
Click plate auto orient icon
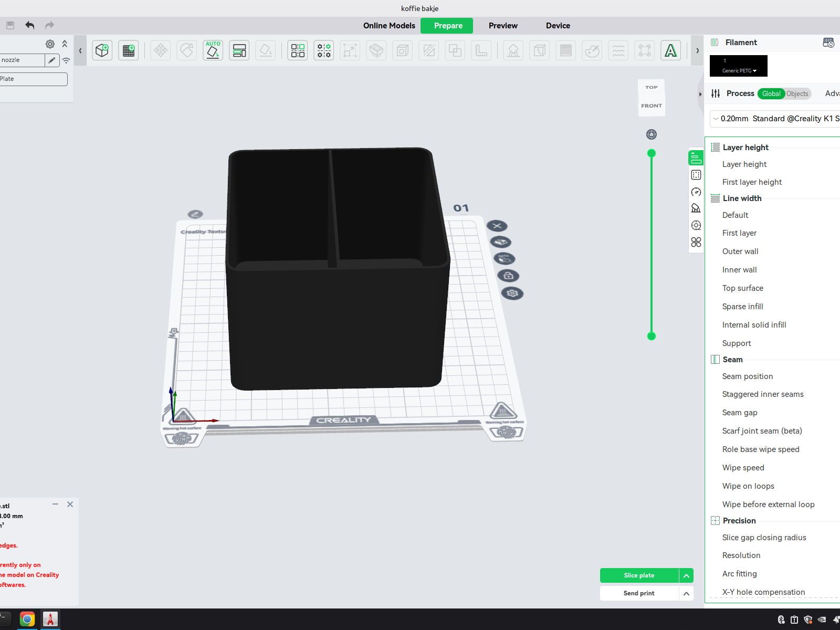tap(505, 258)
